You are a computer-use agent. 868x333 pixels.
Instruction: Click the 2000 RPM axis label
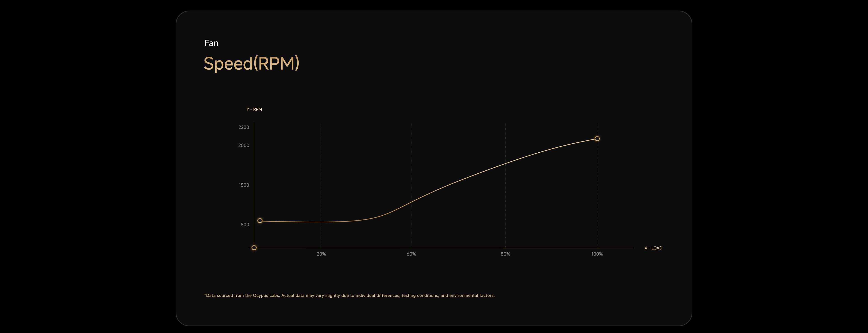coord(244,145)
